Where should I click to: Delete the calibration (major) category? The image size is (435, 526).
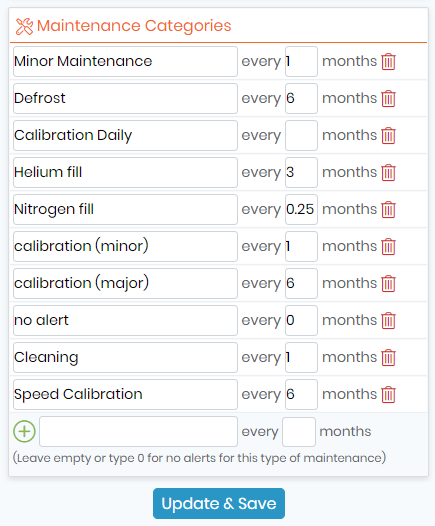[388, 283]
